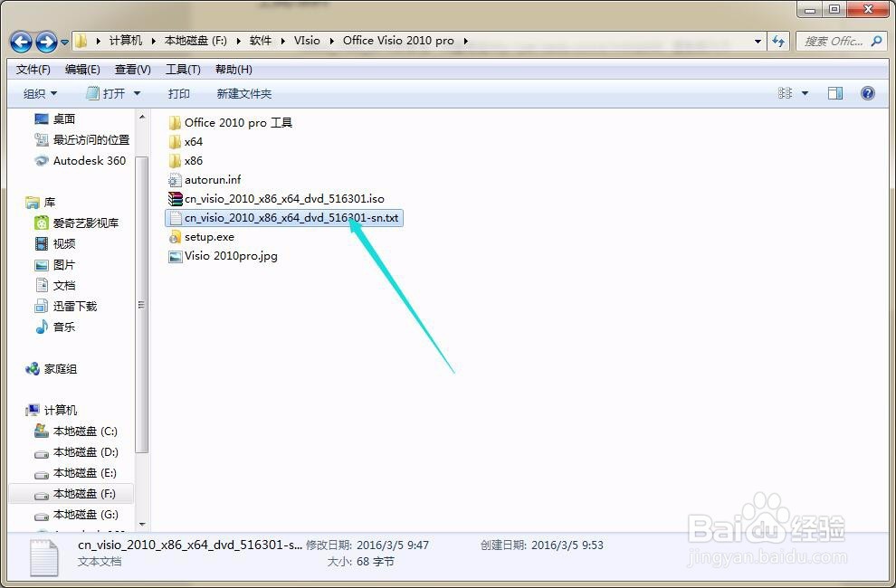Select 计算机 in the navigation pane
Viewport: 896px width, 588px height.
(51, 411)
